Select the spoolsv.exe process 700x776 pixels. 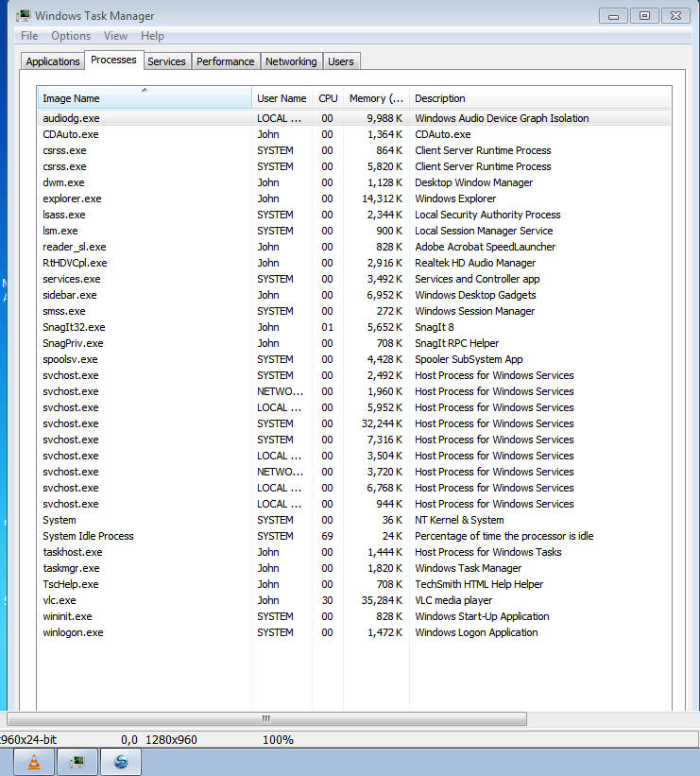[x=354, y=359]
